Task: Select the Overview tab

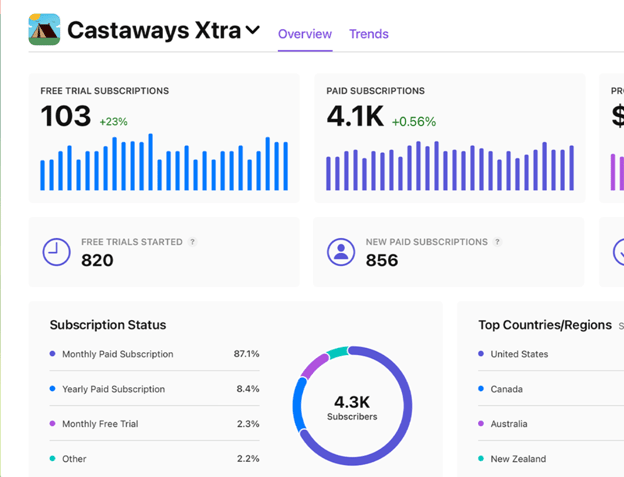Action: coord(304,34)
